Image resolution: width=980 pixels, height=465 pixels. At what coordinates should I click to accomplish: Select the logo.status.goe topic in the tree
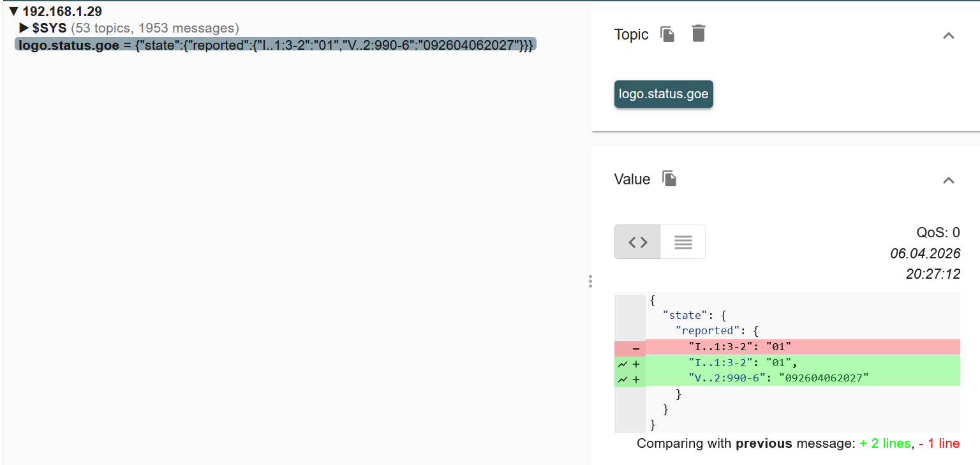(69, 45)
